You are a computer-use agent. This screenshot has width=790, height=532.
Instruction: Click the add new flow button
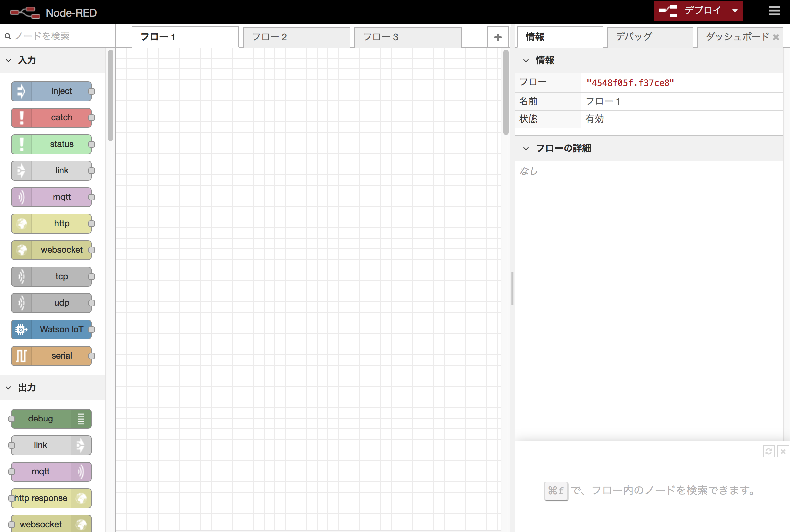coord(498,37)
